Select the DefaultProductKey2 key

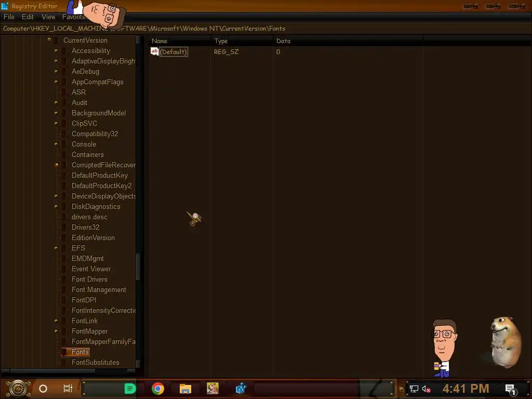tap(101, 185)
